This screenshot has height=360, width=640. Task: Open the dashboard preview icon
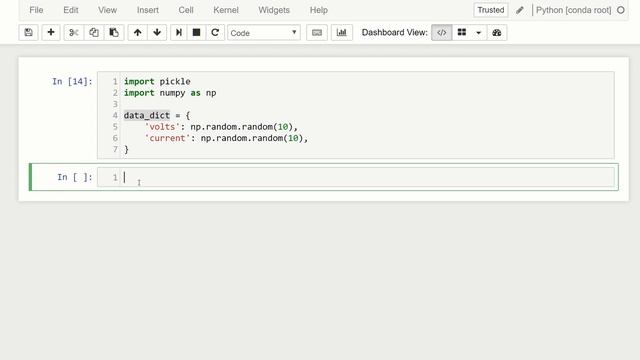point(497,33)
